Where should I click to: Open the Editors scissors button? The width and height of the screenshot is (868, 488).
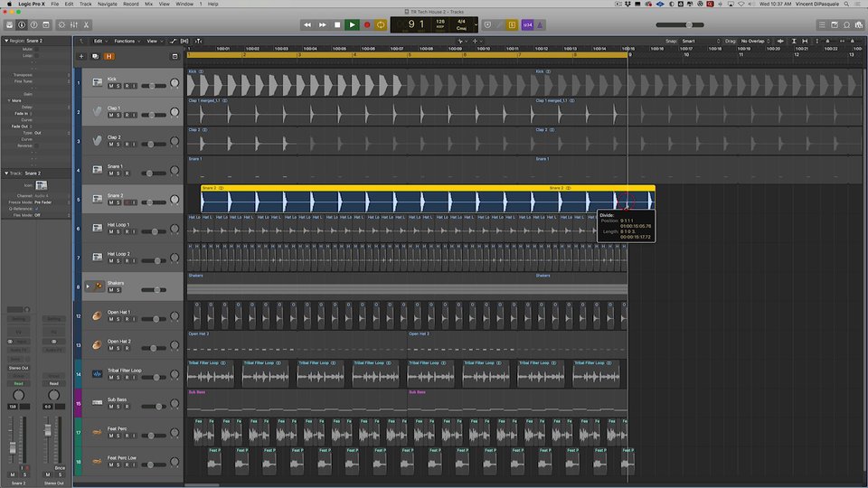[86, 25]
